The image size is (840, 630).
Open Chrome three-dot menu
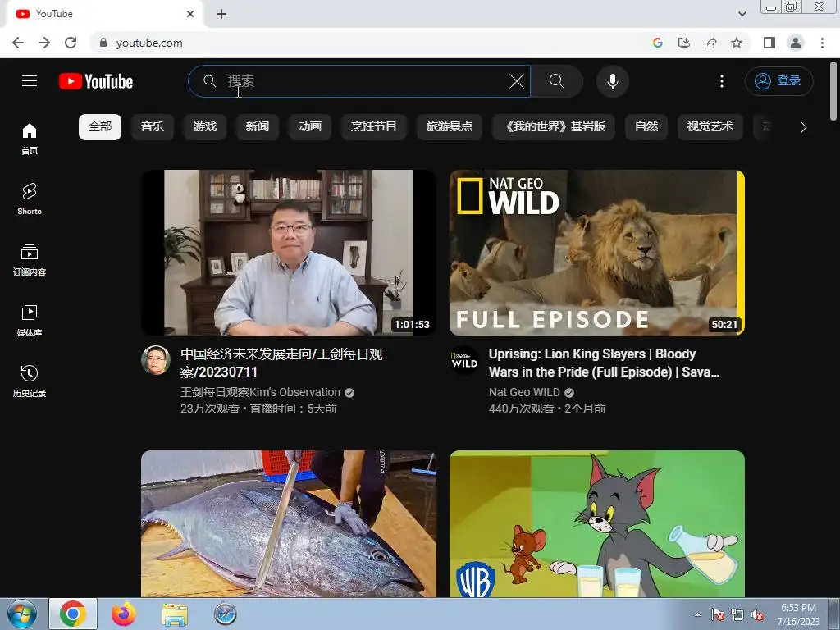point(822,43)
